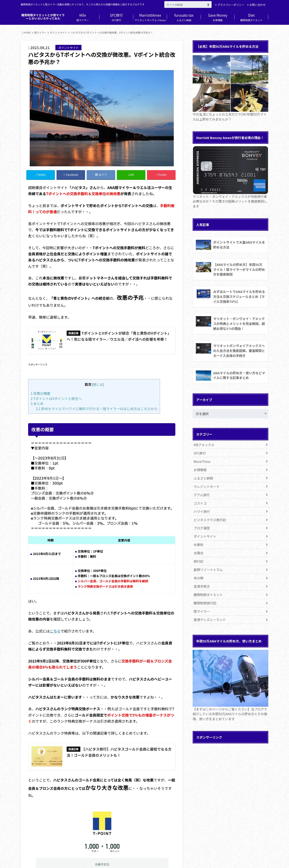
Task: Open the archive 月を選択 dropdown
Action: click(230, 413)
